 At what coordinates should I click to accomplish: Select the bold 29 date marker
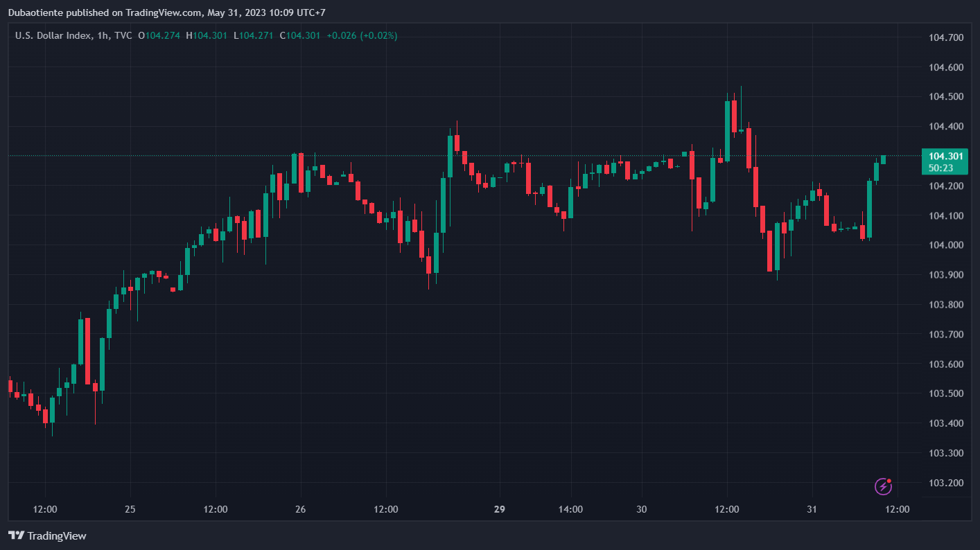click(x=500, y=509)
